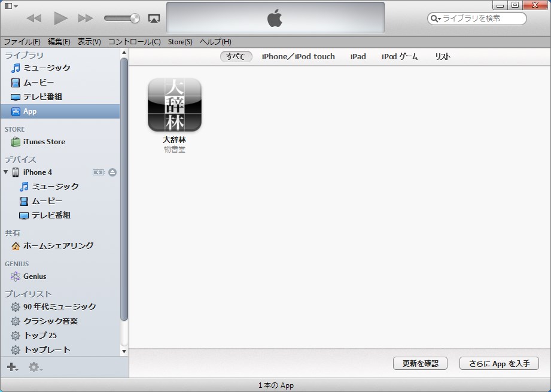Open トップ 25 smart playlist gear
This screenshot has height=392, width=551.
pos(16,336)
